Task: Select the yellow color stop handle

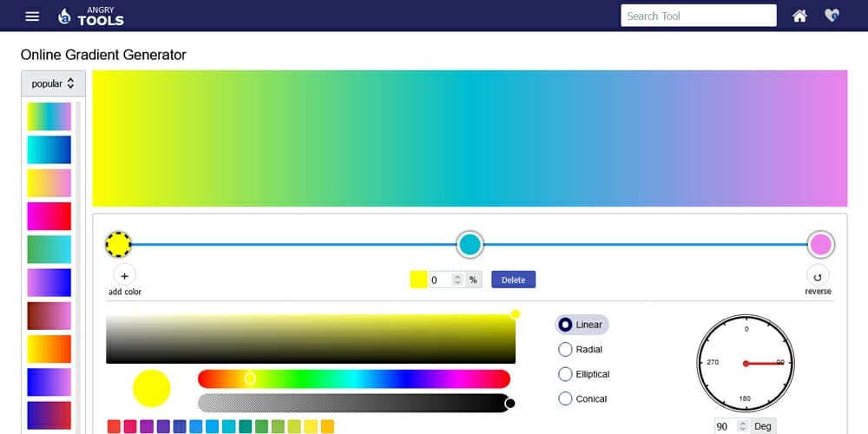Action: pyautogui.click(x=118, y=244)
